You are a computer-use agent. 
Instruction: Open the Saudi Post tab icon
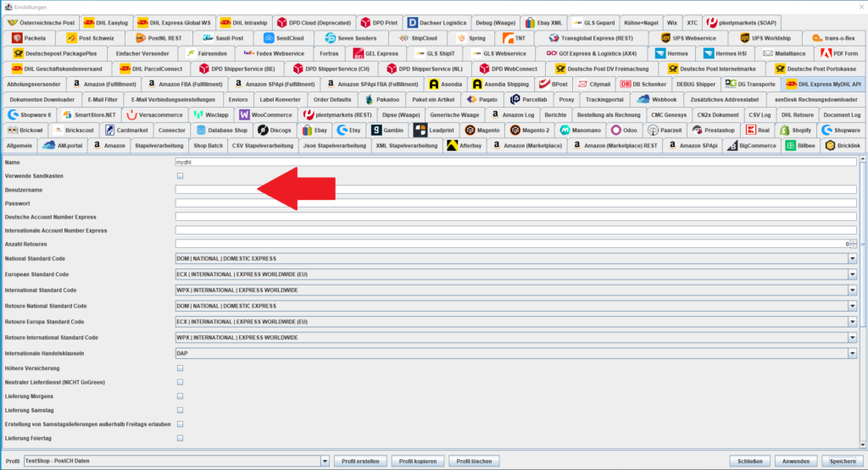[x=208, y=38]
